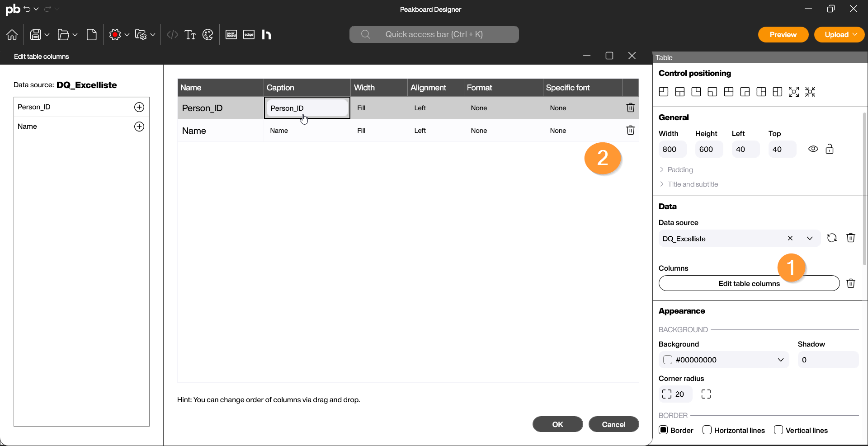This screenshot has height=446, width=868.
Task: Enable the Horizontal lines checkbox
Action: point(707,430)
